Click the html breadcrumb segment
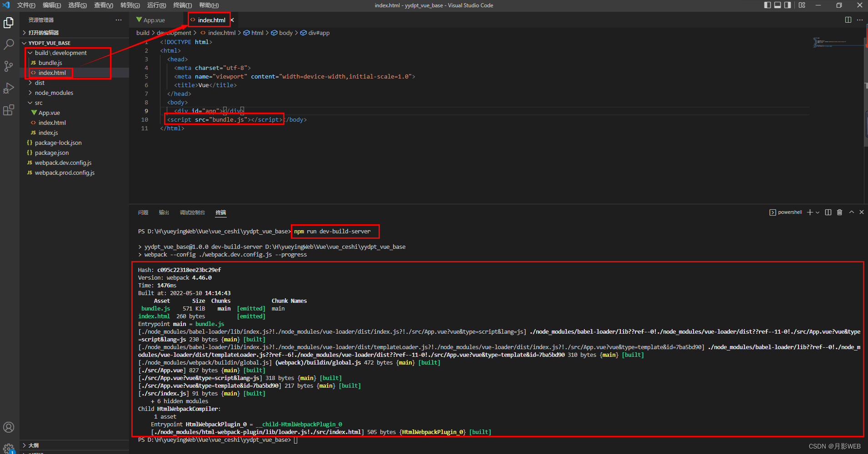The image size is (868, 454). (253, 33)
